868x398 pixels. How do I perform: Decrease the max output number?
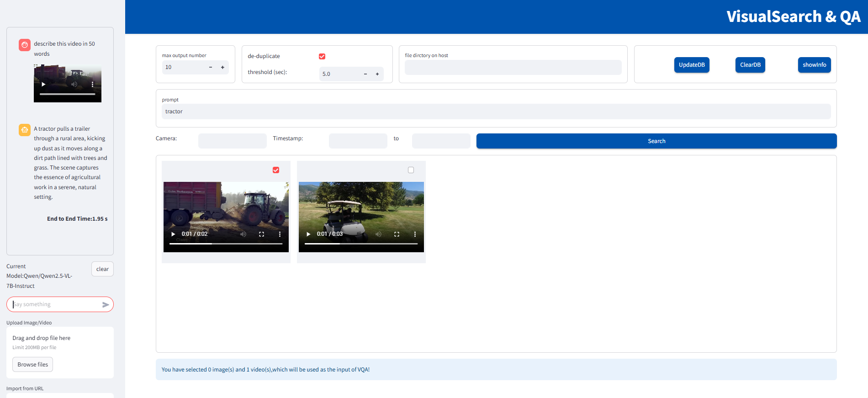point(211,67)
